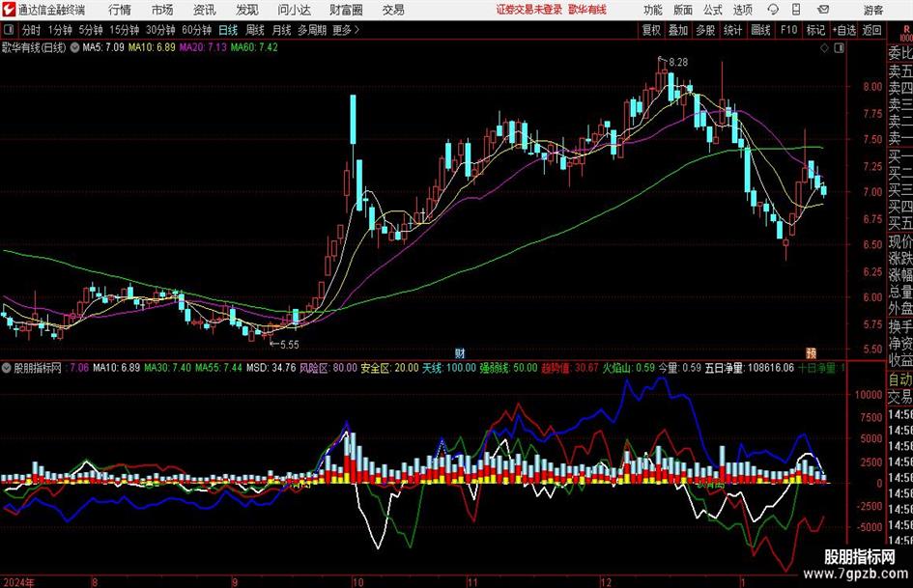This screenshot has height=588, width=913.
Task: Click the 复权 button
Action: coord(651,30)
